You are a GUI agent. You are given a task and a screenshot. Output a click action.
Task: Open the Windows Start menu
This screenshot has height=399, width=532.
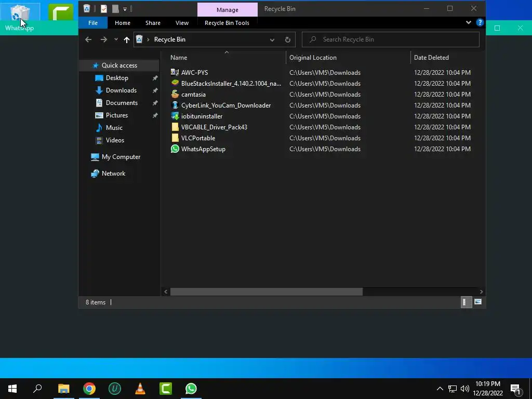[12, 389]
